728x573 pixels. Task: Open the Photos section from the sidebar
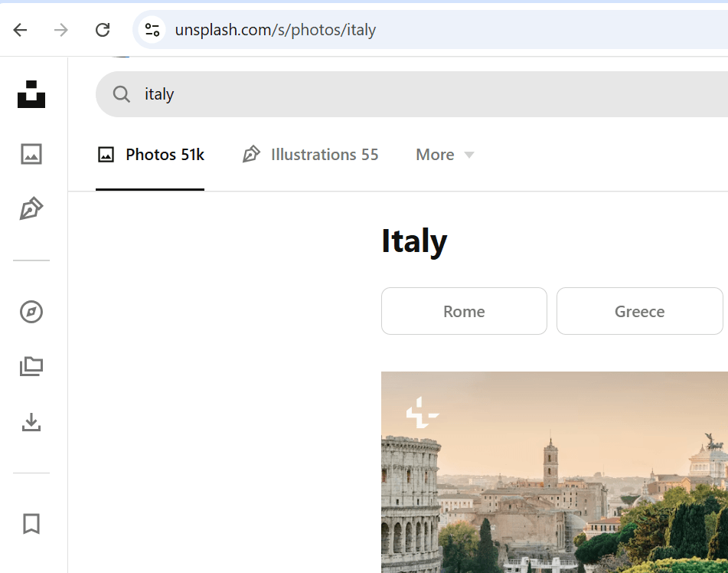31,154
